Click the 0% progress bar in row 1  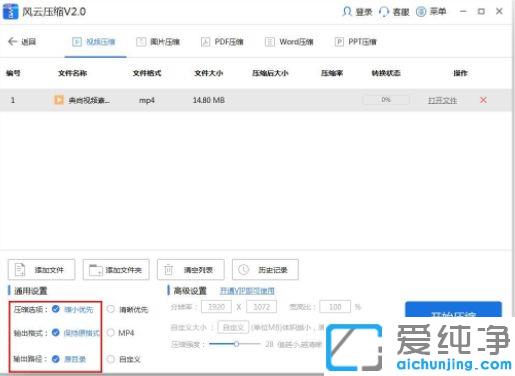point(386,100)
